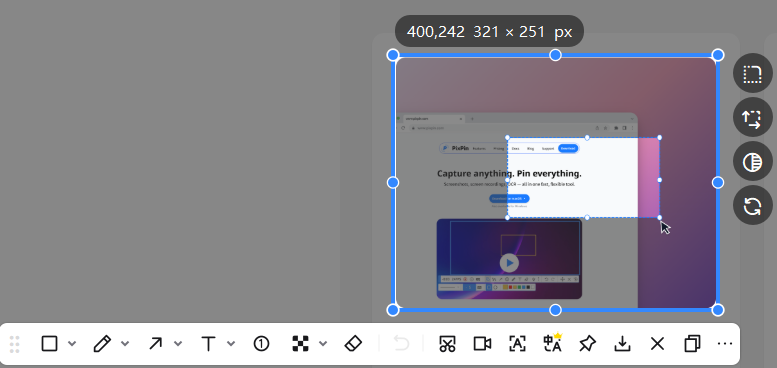This screenshot has height=368, width=777.
Task: Open the text tool dropdown chevron
Action: tap(230, 343)
